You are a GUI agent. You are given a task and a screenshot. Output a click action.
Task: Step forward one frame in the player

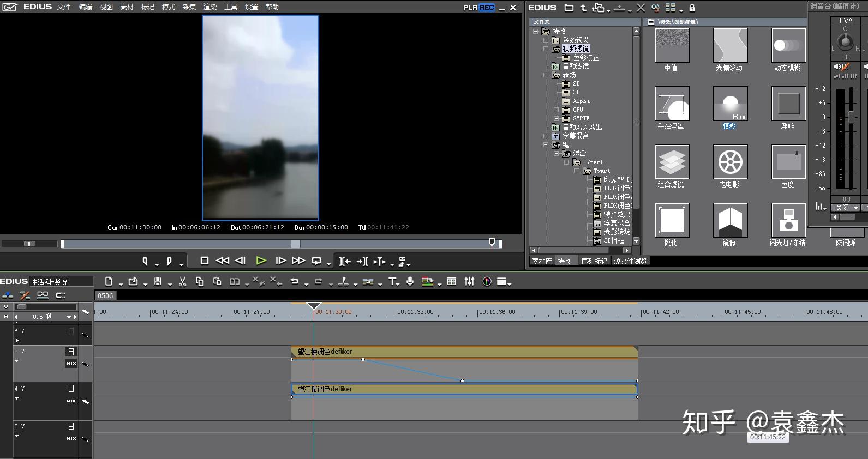click(280, 261)
